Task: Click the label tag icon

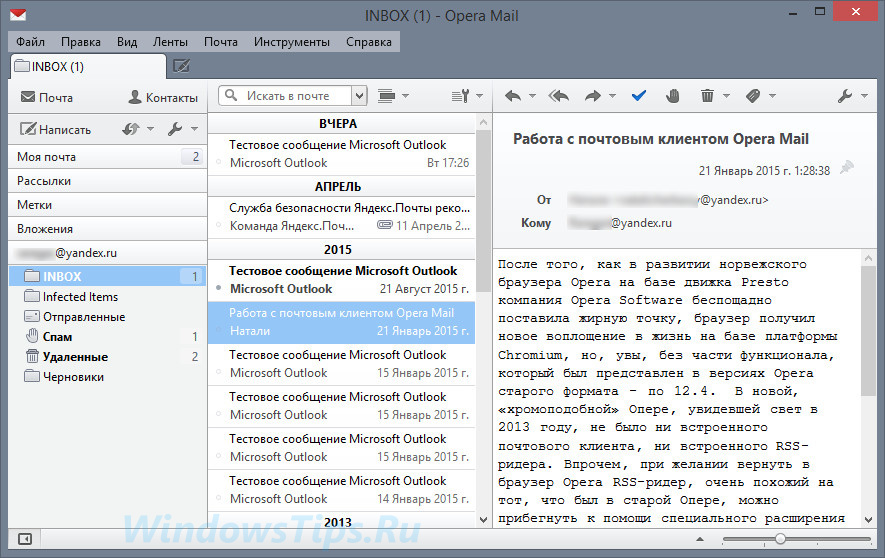Action: tap(753, 96)
